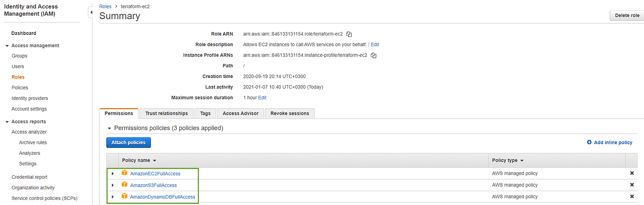
Task: Open the AmazonEC2FullAccess policy link
Action: 155,174
